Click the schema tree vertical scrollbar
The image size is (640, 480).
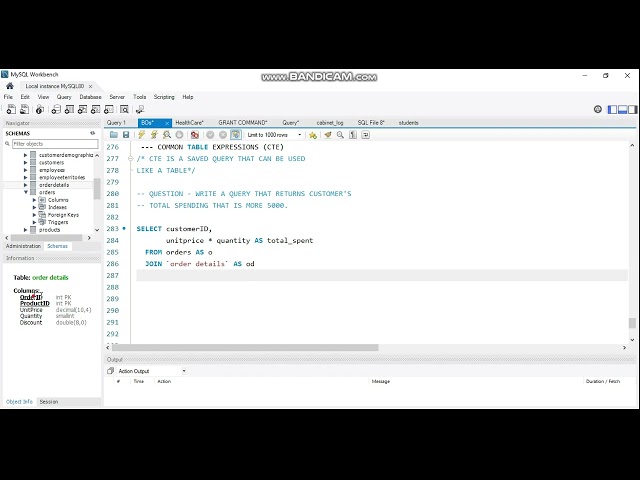(97, 189)
